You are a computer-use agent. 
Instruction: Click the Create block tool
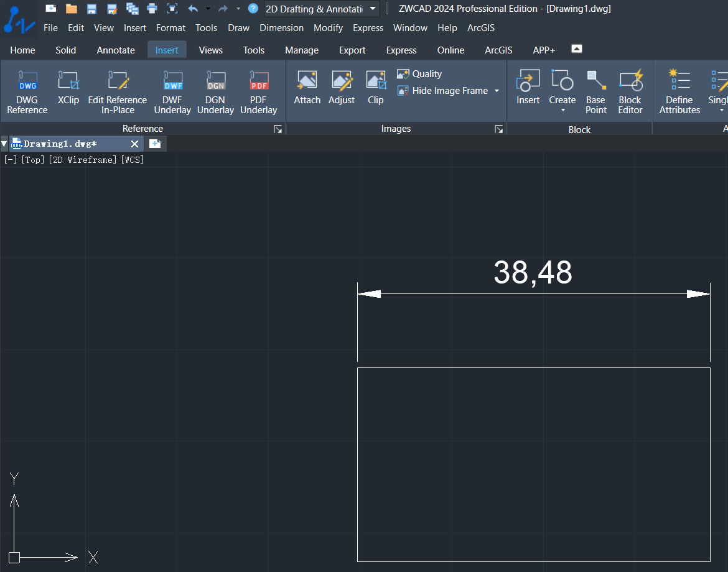[562, 87]
